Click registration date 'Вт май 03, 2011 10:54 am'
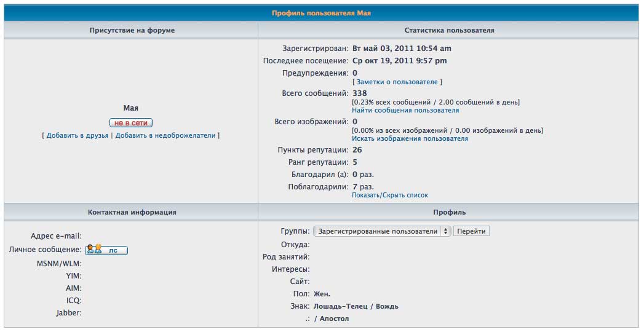Viewport: 644px width, 332px height. [x=402, y=49]
